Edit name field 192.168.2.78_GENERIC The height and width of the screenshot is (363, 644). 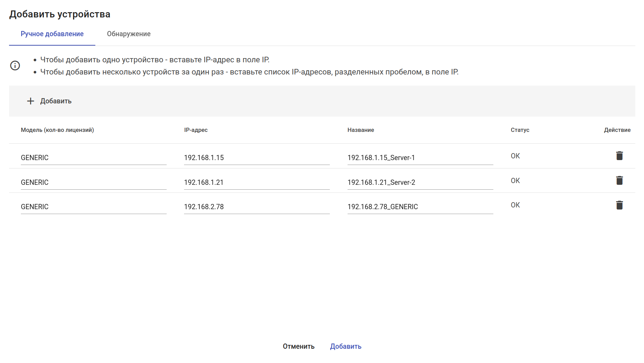420,207
